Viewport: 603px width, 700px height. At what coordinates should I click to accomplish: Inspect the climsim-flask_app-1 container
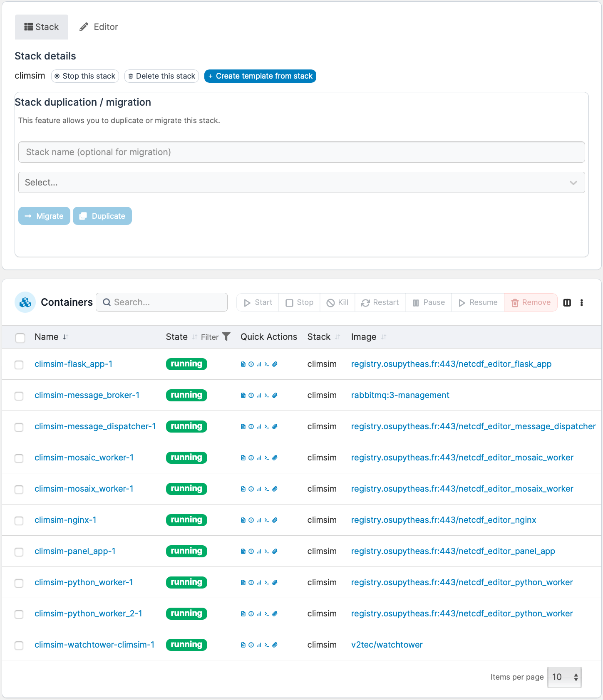point(251,364)
